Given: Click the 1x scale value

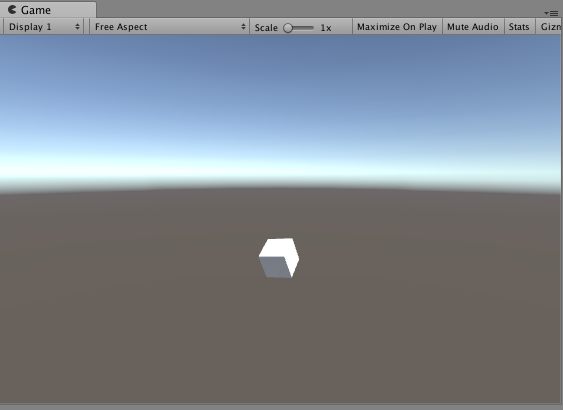Looking at the screenshot, I should (x=326, y=28).
